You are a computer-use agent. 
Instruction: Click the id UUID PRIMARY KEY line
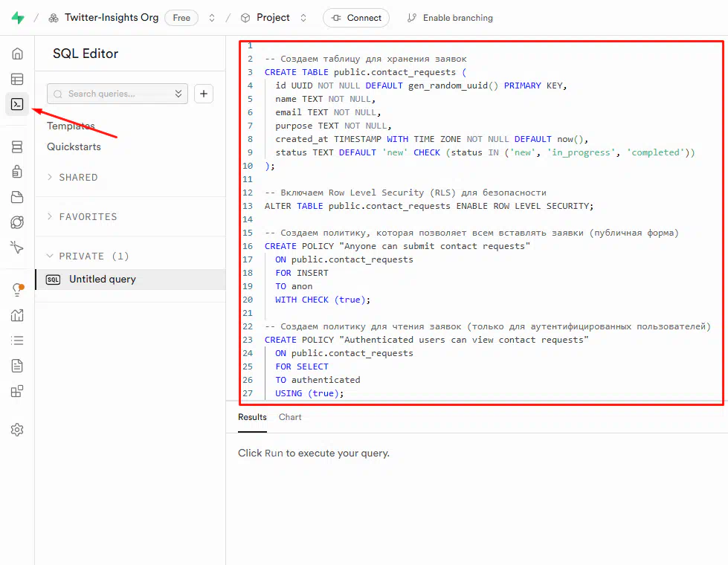(422, 86)
